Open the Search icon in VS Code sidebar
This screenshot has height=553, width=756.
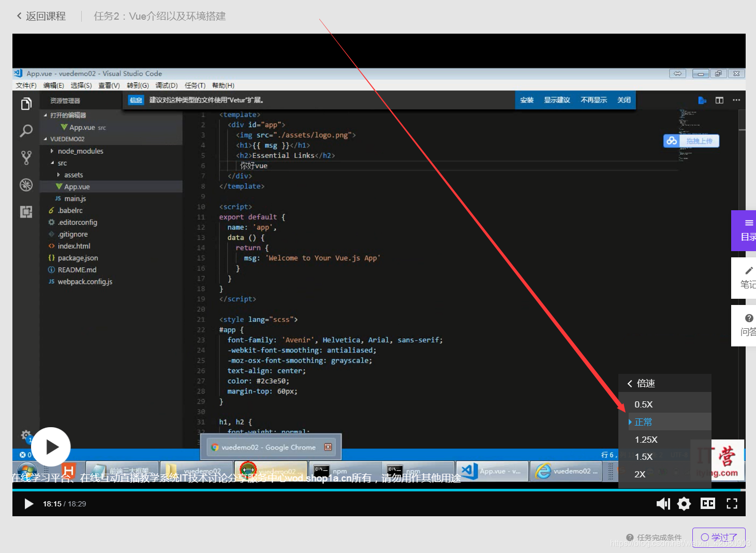click(26, 131)
